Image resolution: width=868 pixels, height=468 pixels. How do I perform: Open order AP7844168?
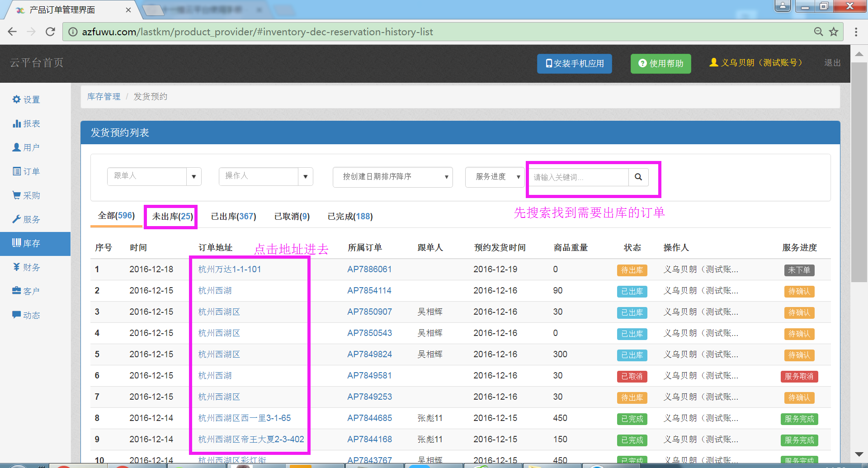[369, 439]
